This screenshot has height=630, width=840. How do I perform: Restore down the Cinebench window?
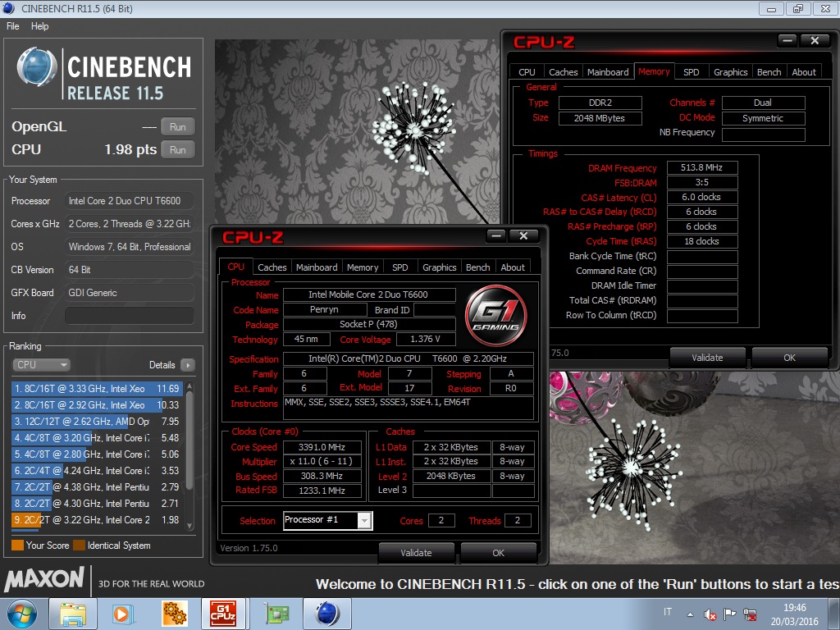tap(798, 8)
